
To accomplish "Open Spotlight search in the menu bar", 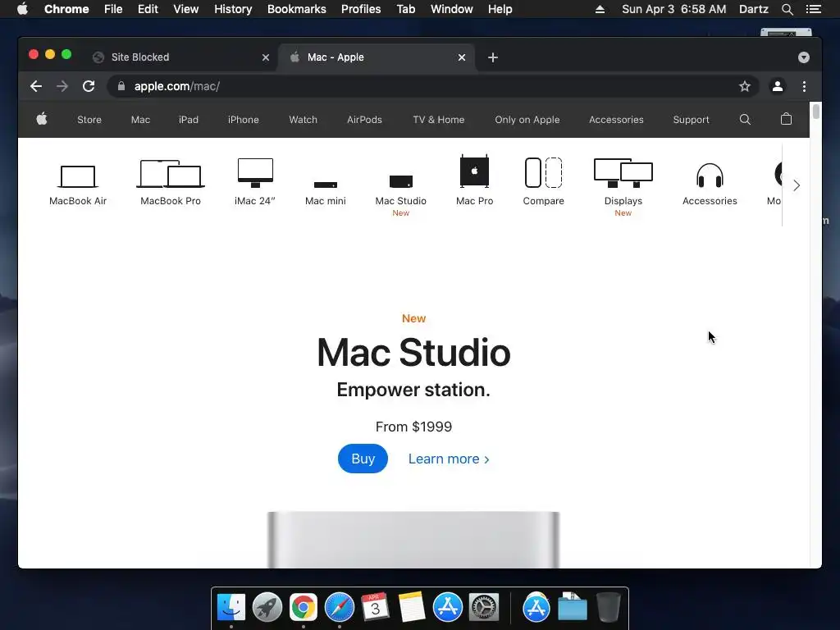I will coord(787,9).
